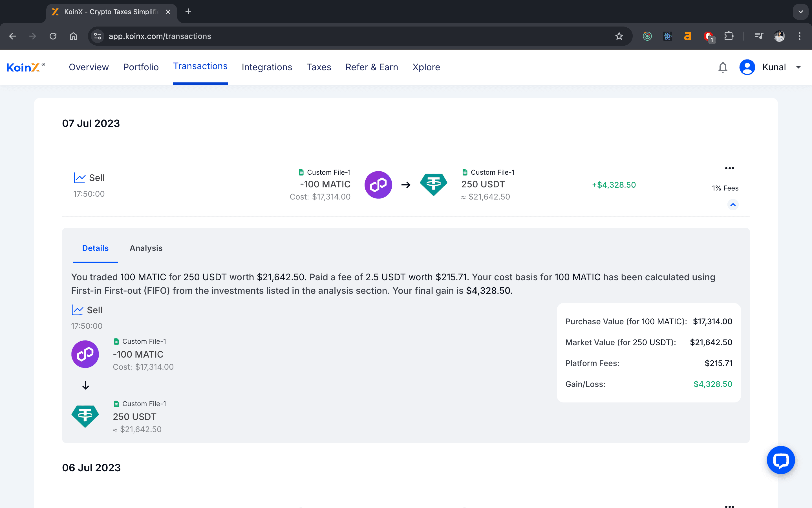Reload the page

tap(53, 36)
